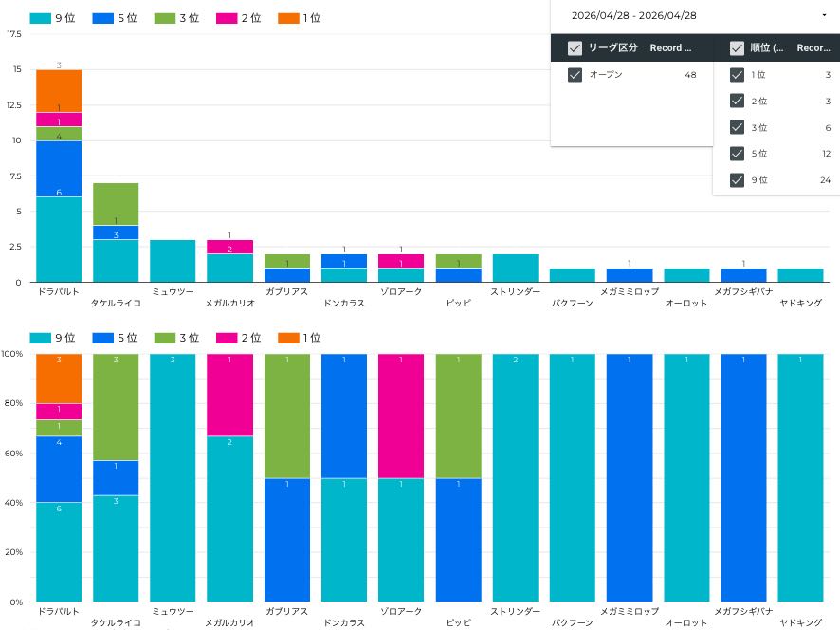This screenshot has height=630, width=840.
Task: Uncheck the 2位 filter checkbox
Action: click(x=737, y=102)
